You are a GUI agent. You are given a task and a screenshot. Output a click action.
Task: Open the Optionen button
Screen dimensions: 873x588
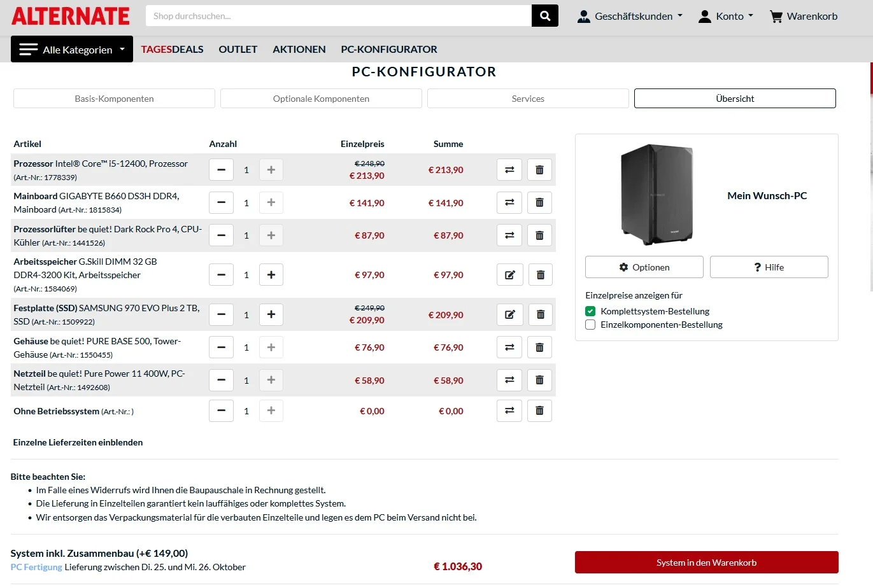pyautogui.click(x=644, y=267)
